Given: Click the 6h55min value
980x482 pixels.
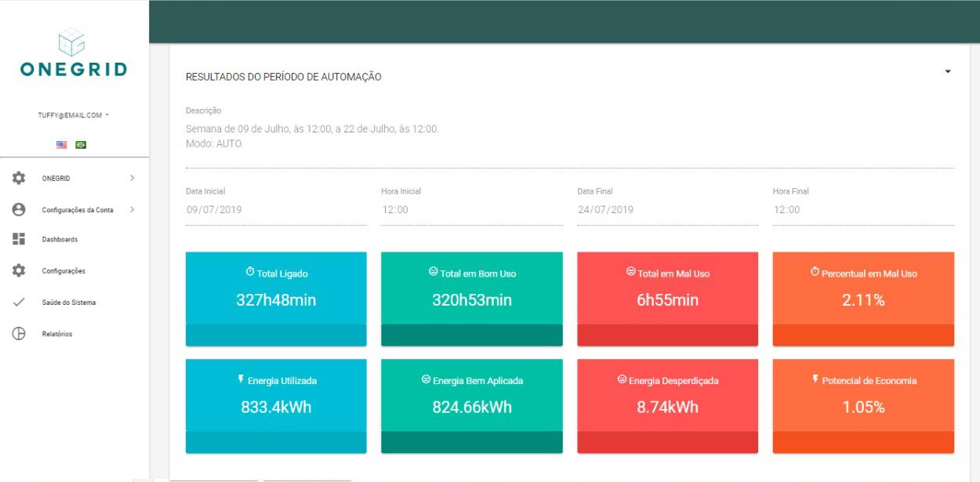Looking at the screenshot, I should coord(667,299).
